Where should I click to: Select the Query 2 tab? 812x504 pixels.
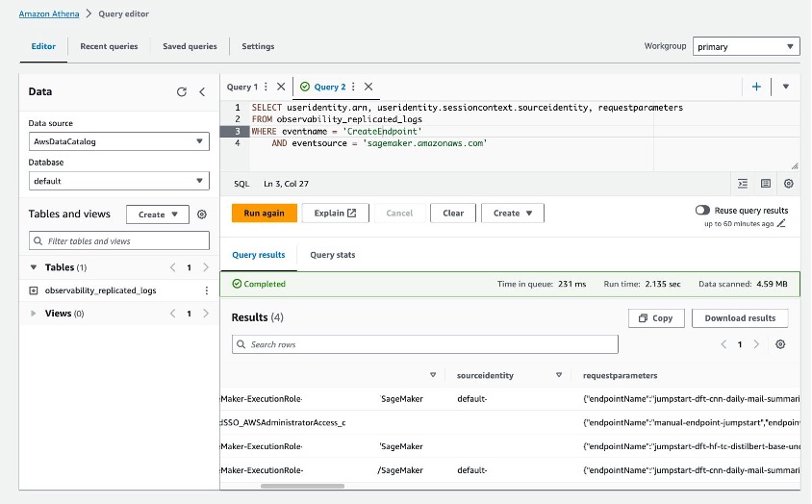tap(329, 87)
